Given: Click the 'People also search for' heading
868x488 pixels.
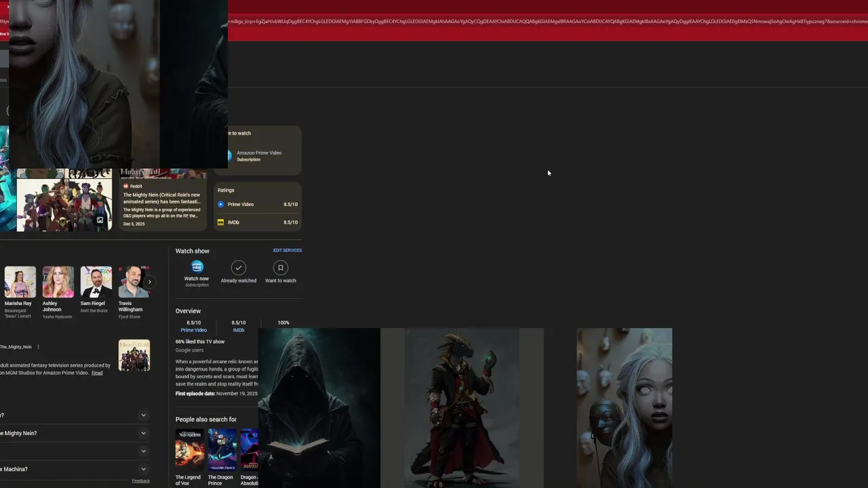Looking at the screenshot, I should 206,420.
